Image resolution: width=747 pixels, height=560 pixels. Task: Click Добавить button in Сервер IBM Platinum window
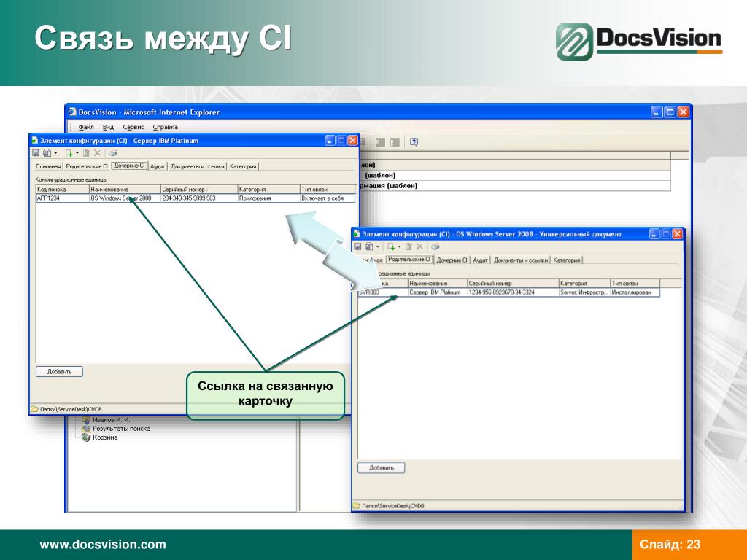(x=60, y=371)
